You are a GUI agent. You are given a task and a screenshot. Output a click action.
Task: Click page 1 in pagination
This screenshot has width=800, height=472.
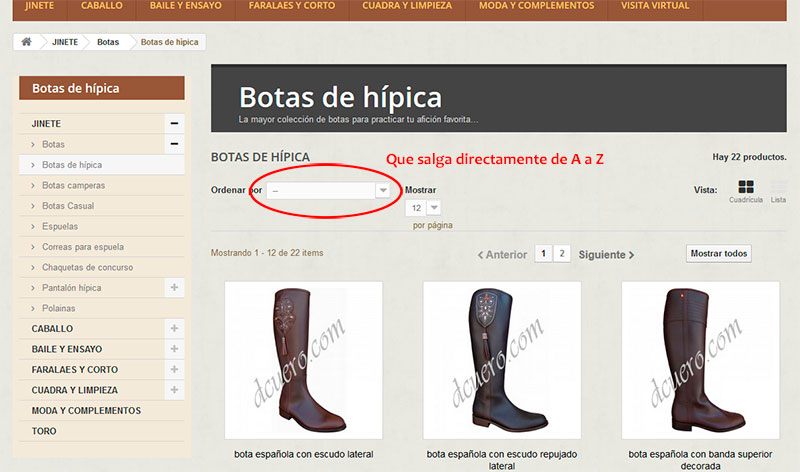(x=543, y=254)
